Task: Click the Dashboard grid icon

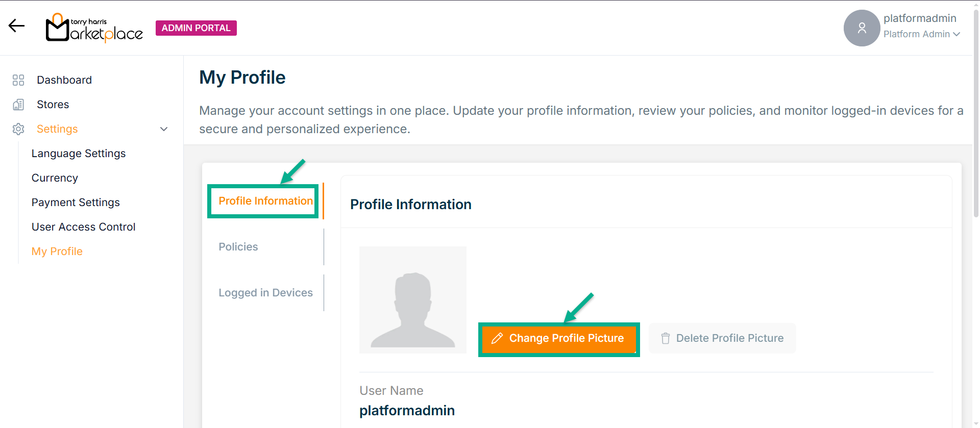Action: [x=18, y=80]
